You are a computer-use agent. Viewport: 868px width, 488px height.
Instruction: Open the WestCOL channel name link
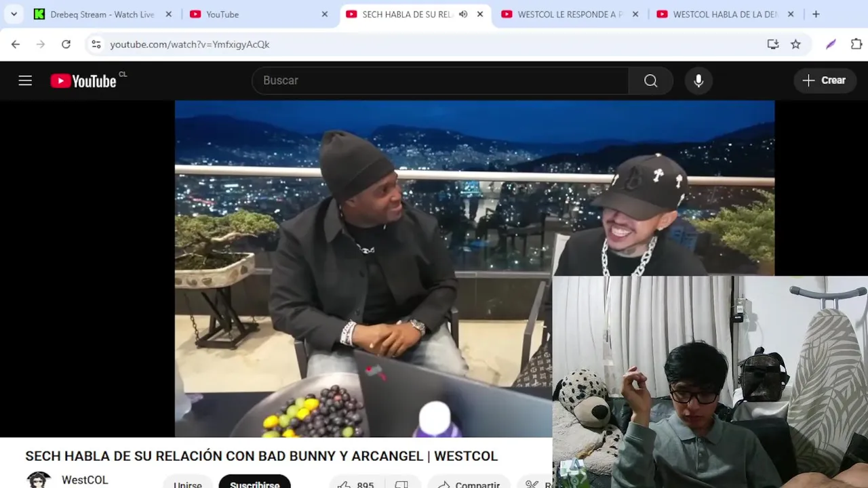[85, 480]
